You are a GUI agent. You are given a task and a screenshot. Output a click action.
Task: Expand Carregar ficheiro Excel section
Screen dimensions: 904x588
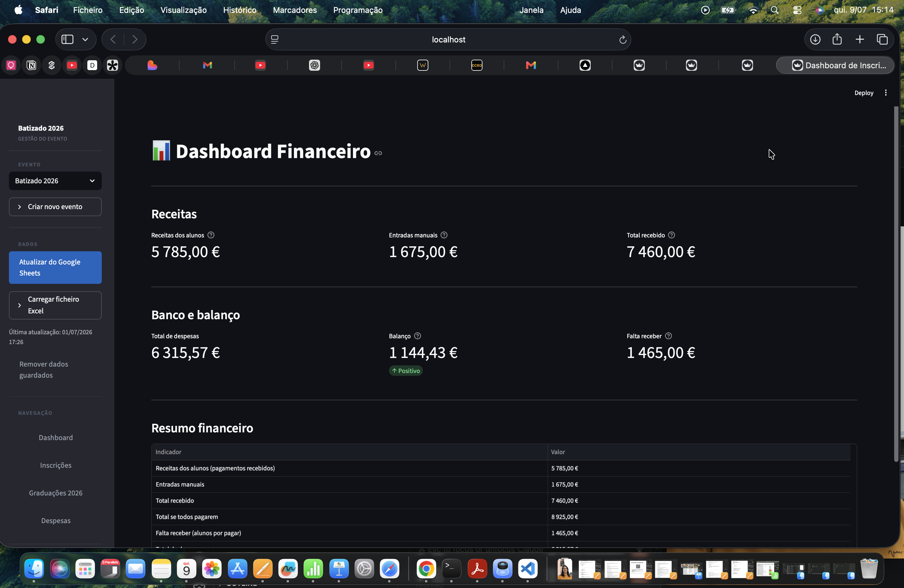55,305
